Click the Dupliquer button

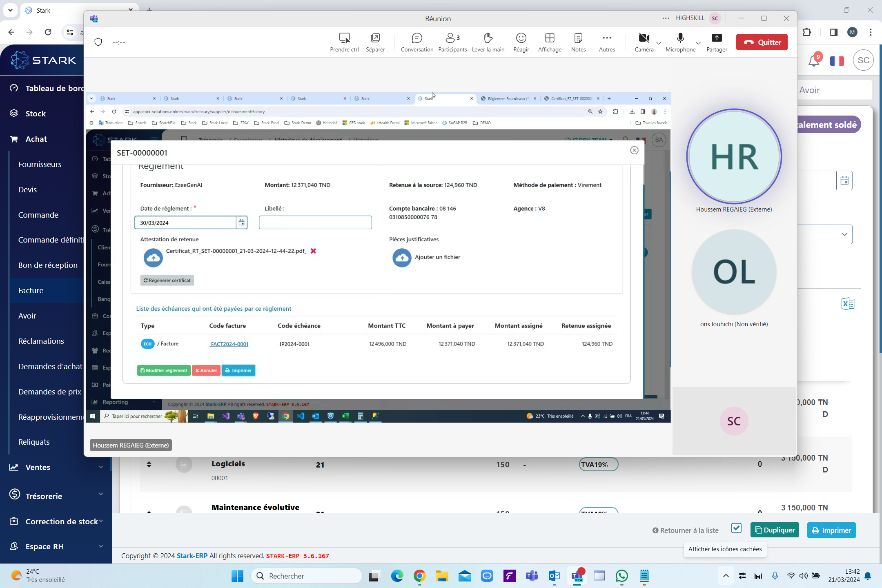pos(775,530)
